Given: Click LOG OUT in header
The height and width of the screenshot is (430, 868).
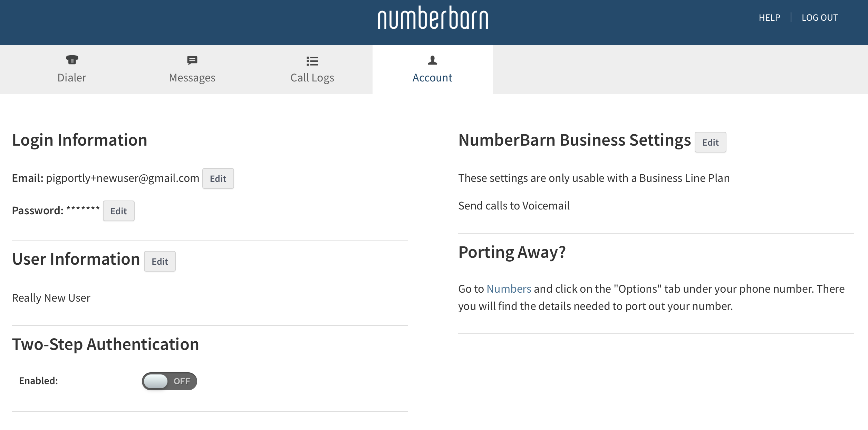Looking at the screenshot, I should [x=820, y=18].
